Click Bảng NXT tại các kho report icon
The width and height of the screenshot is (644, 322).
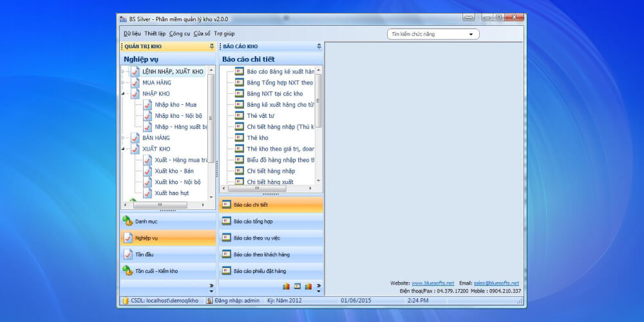pos(240,93)
